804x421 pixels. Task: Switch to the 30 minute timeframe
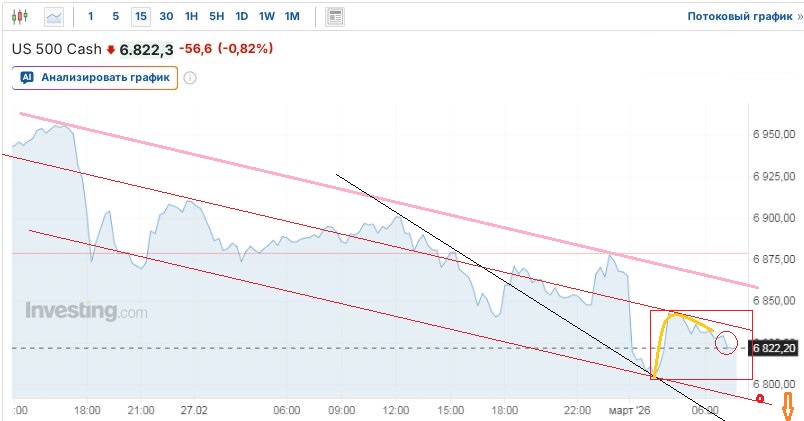(166, 16)
